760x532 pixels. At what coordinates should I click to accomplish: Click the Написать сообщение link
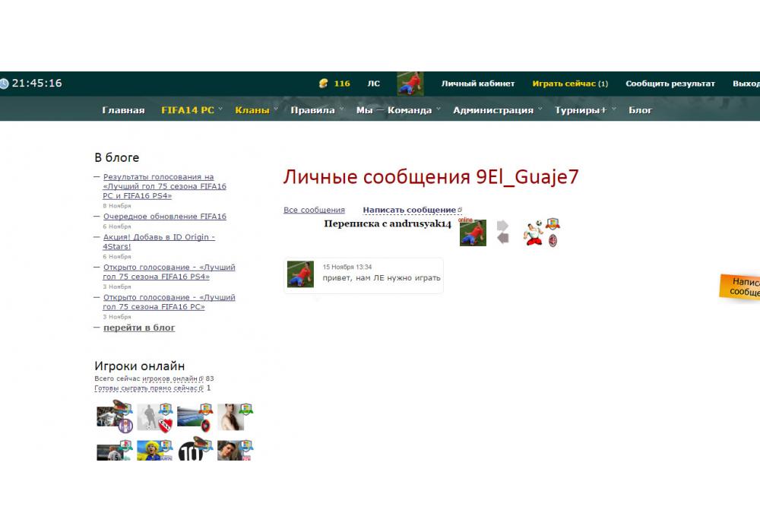(x=410, y=210)
